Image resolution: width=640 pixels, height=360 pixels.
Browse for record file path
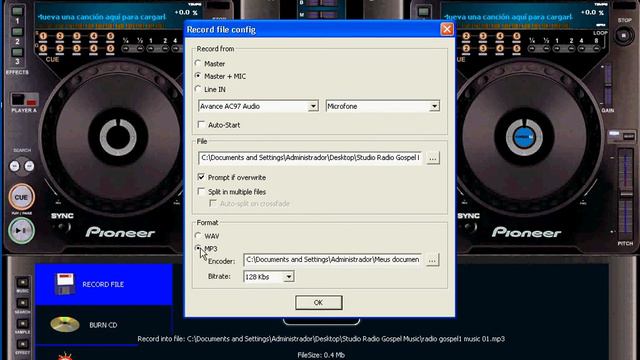pyautogui.click(x=433, y=158)
